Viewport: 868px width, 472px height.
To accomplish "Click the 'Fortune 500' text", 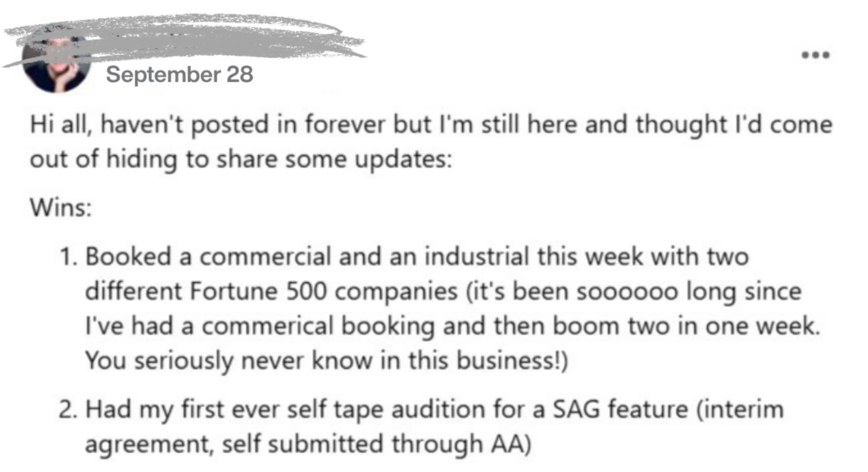I will (258, 291).
